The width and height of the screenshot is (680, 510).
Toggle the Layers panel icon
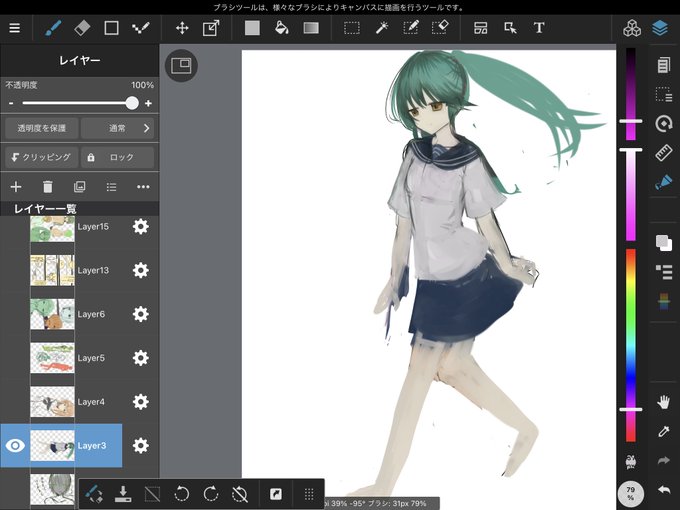pyautogui.click(x=660, y=29)
